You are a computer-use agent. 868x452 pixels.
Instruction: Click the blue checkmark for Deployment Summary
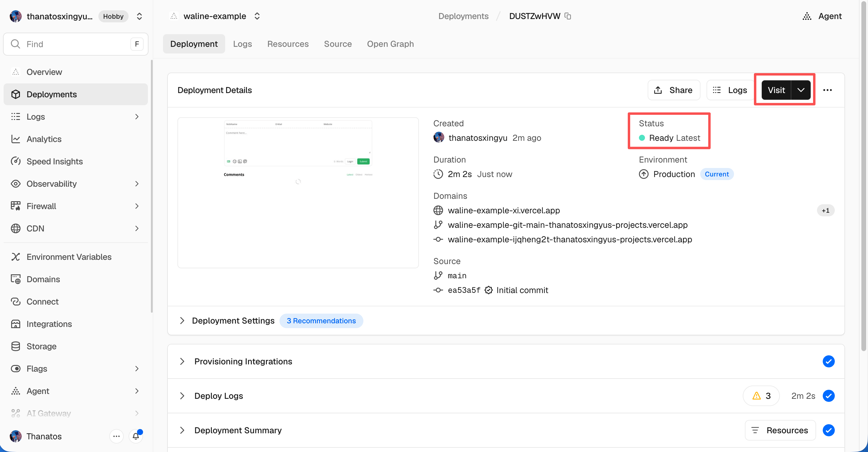pos(828,430)
